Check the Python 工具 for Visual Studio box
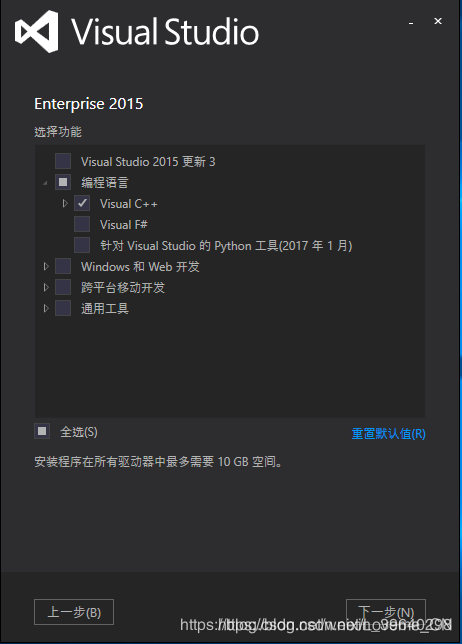 [x=82, y=245]
